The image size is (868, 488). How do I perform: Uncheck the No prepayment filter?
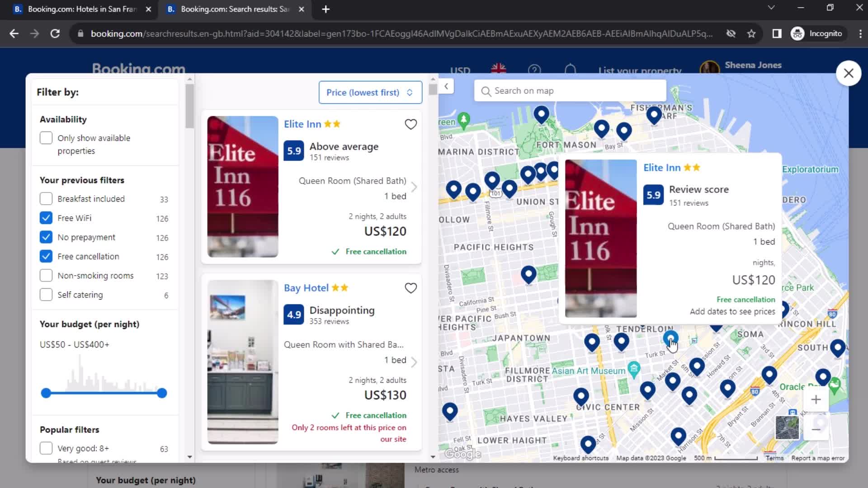(46, 237)
